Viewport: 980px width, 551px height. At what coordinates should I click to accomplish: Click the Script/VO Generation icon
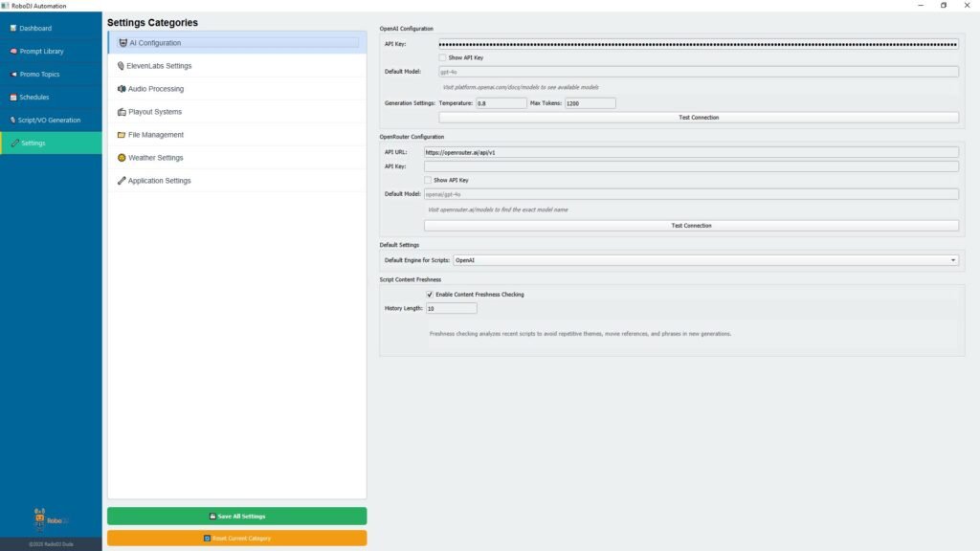[x=13, y=120]
